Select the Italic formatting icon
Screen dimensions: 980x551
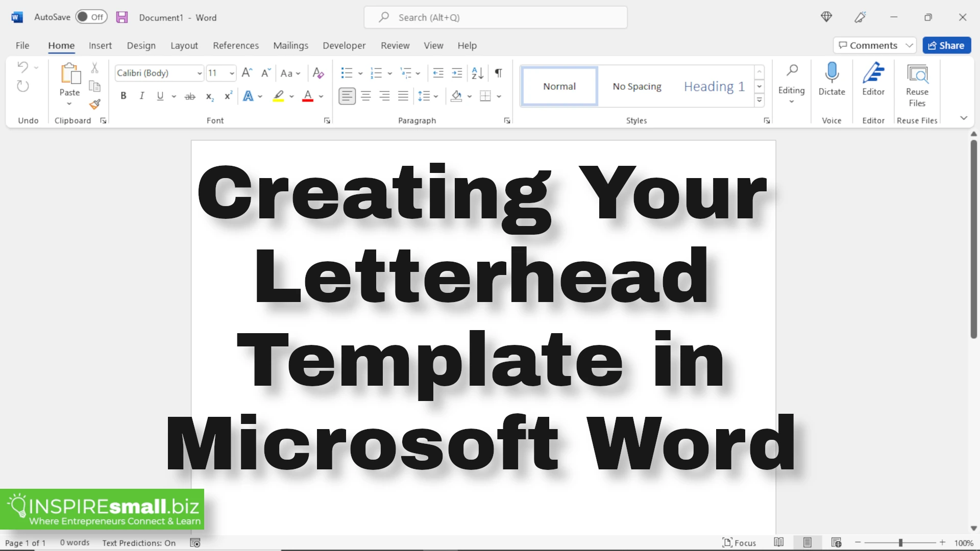[x=141, y=96]
